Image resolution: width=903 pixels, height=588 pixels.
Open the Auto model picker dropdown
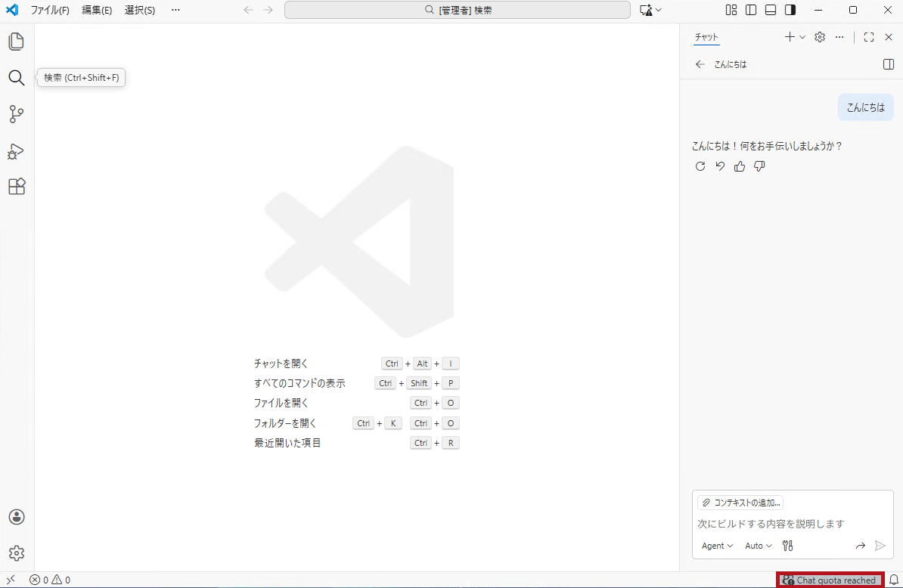759,546
